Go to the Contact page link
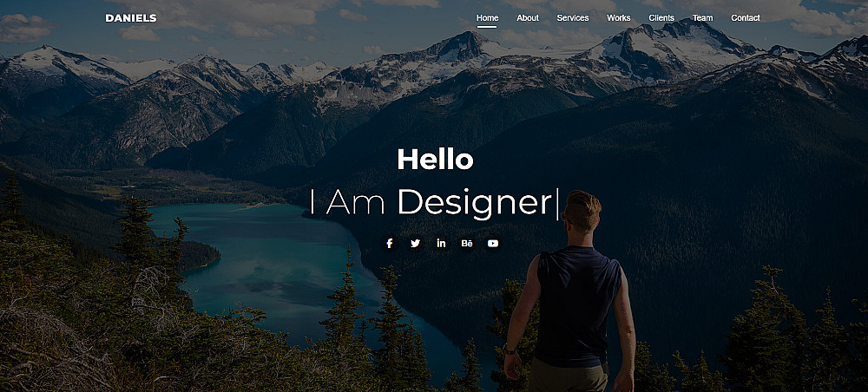 (x=745, y=17)
